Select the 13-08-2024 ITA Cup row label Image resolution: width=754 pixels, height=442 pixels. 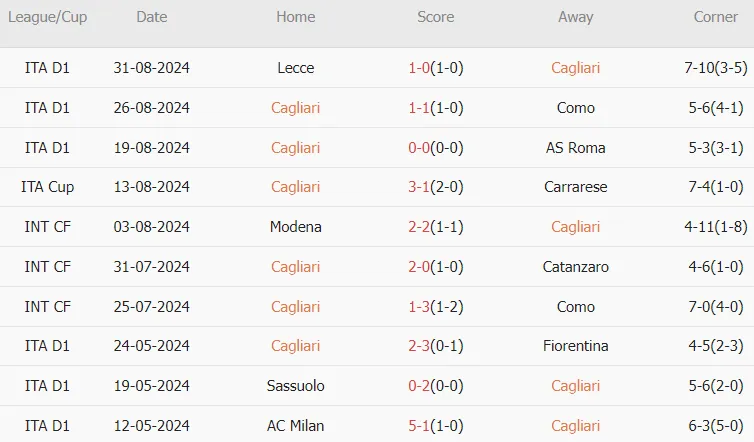pos(47,187)
